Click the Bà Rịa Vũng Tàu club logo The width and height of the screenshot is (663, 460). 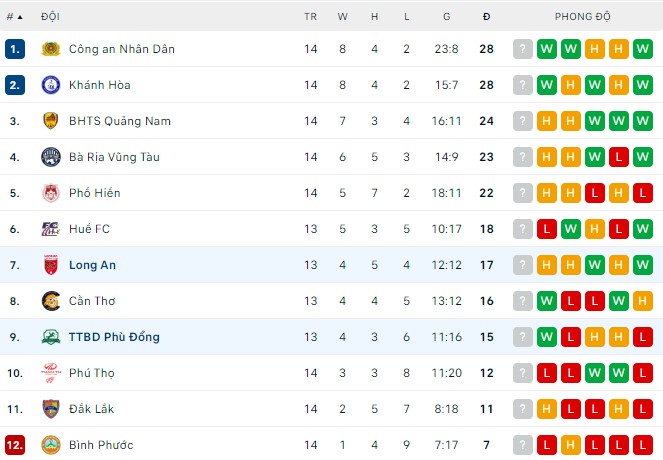[50, 157]
